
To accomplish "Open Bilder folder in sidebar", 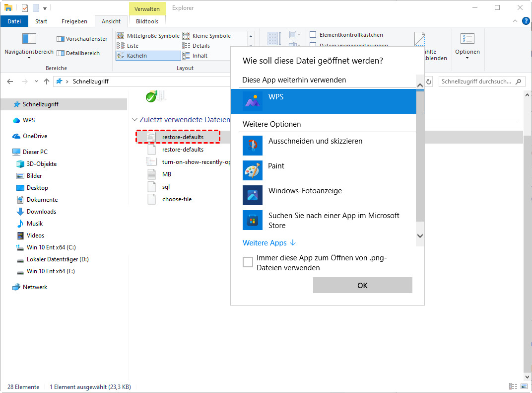I will pos(29,175).
